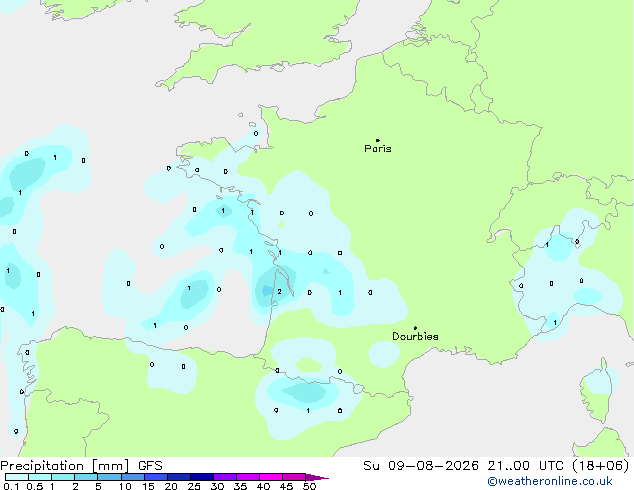Click the purple arrow end of the legend
This screenshot has height=490, width=634.
(317, 477)
